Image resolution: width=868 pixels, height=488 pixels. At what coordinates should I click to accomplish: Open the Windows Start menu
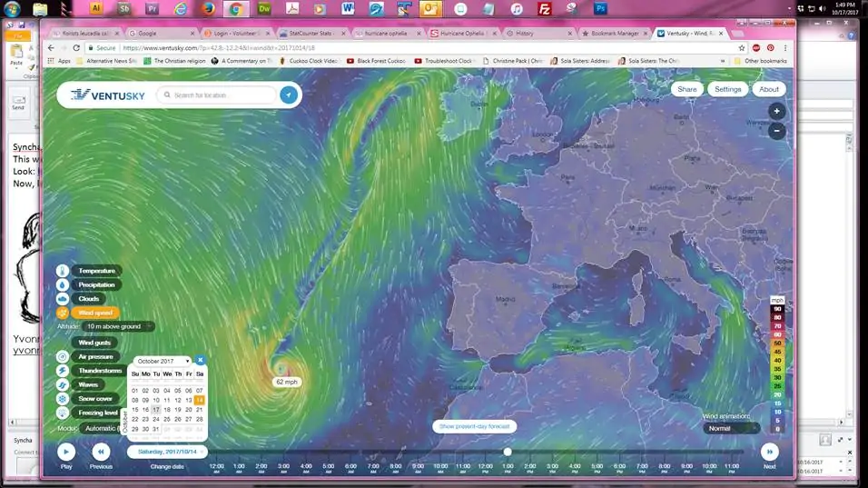(x=12, y=8)
